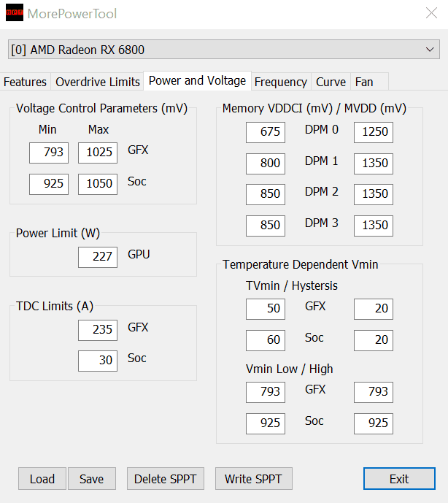Viewport: 448px width, 503px height.
Task: Click the Max column header label
Action: pos(99,130)
